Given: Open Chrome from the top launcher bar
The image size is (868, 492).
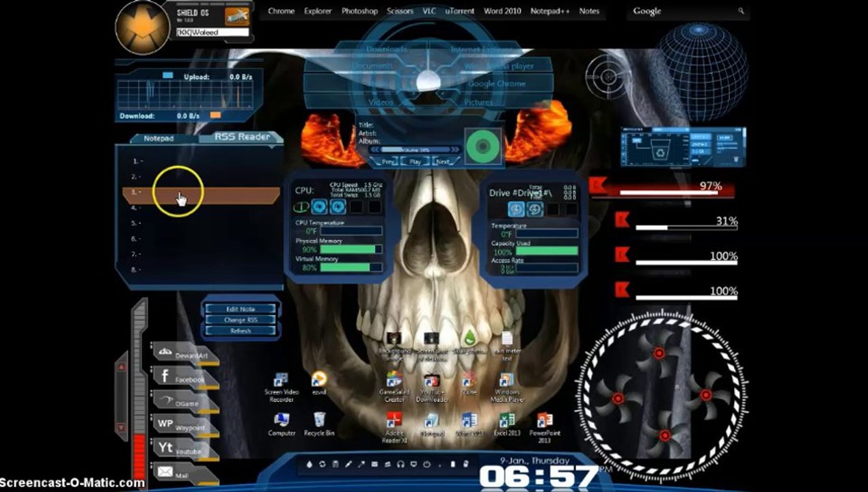Looking at the screenshot, I should (x=282, y=11).
